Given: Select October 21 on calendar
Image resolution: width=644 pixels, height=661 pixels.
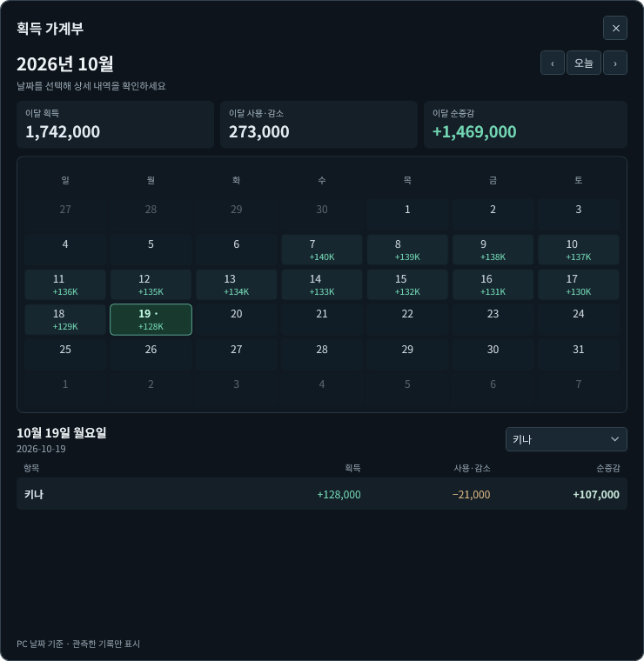Looking at the screenshot, I should coord(322,319).
